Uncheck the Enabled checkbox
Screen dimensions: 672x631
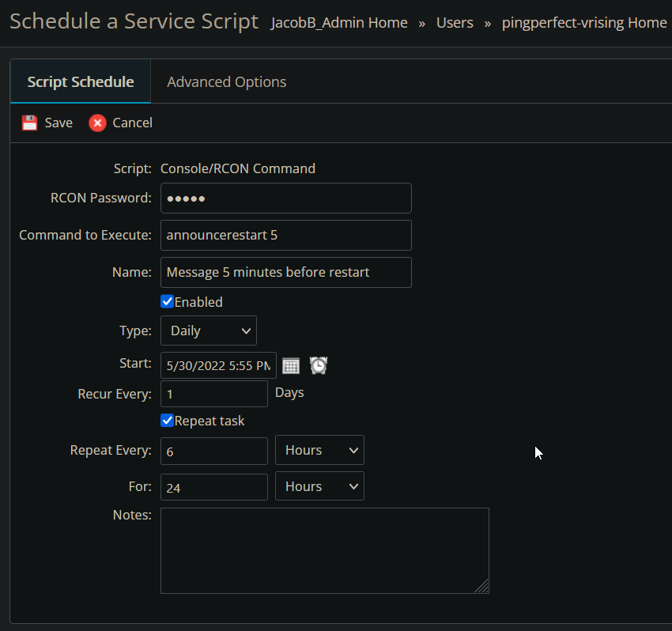(x=167, y=301)
